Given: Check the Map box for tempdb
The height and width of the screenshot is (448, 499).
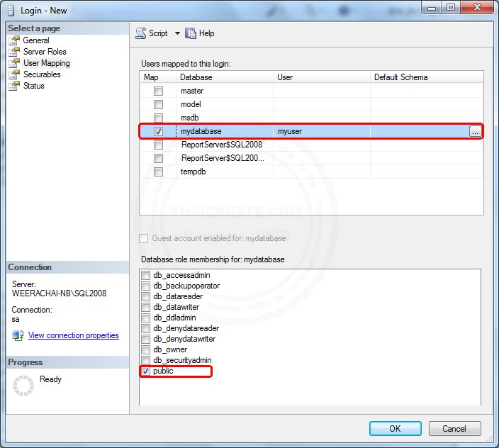Looking at the screenshot, I should tap(158, 172).
